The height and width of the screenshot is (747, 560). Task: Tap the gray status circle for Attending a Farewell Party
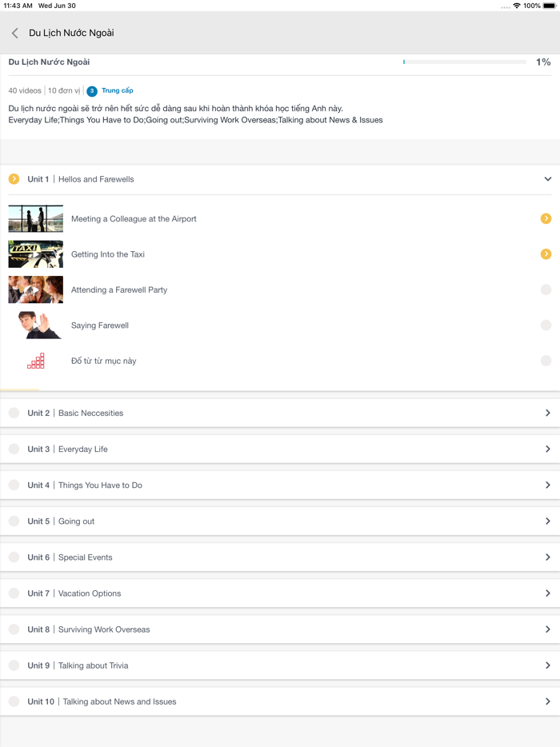click(546, 290)
